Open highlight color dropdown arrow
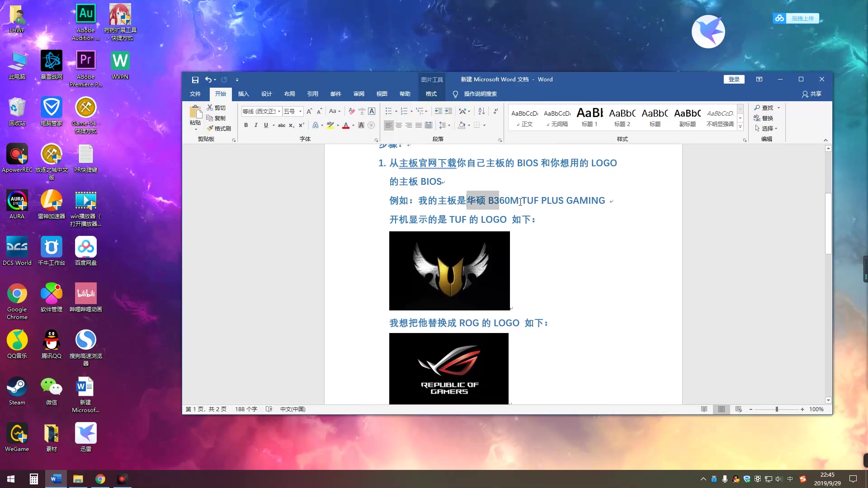The height and width of the screenshot is (488, 868). pyautogui.click(x=338, y=125)
